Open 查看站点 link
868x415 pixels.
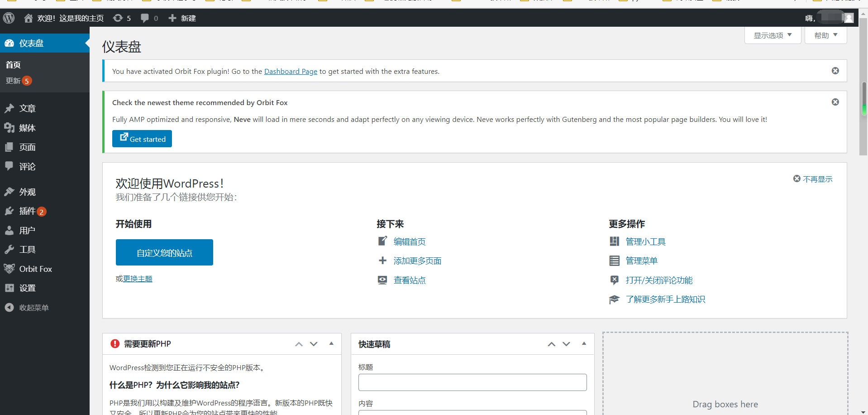(410, 280)
